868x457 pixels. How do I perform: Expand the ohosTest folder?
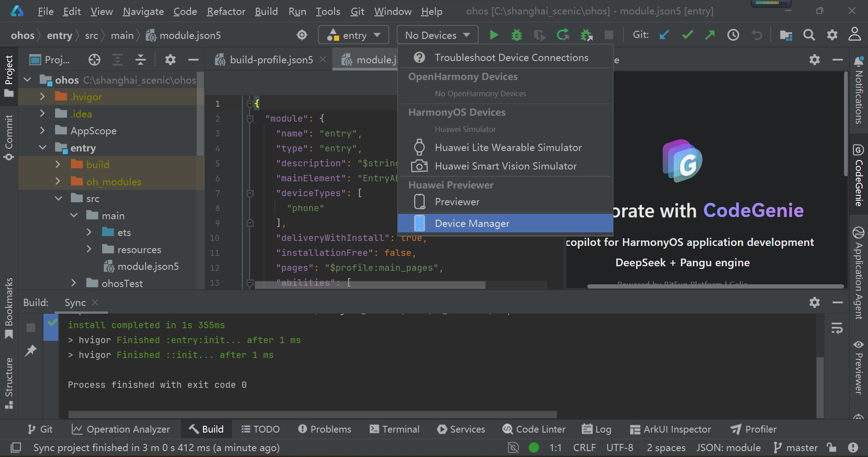74,283
